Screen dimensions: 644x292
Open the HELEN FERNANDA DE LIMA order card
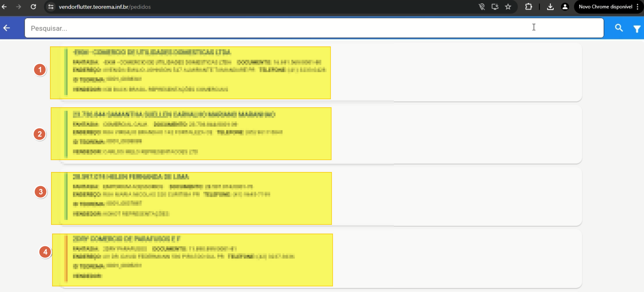[321, 196]
